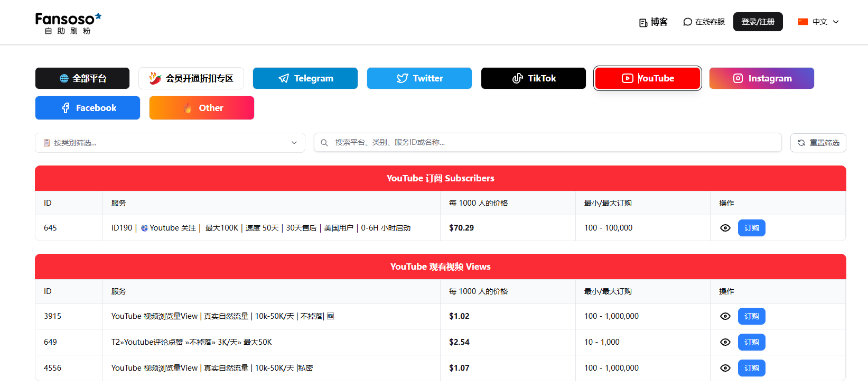This screenshot has width=868, height=386.
Task: Click the globe icon on all platforms button
Action: tap(64, 78)
